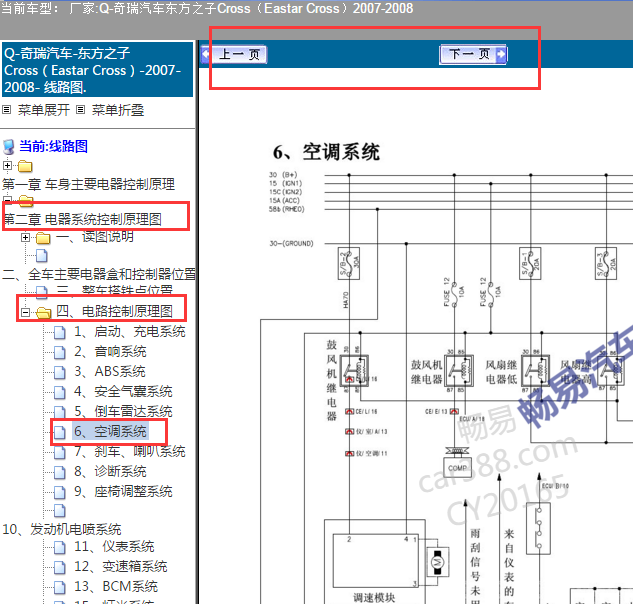Click page icon beside 9、座椅调整系统

[59, 492]
